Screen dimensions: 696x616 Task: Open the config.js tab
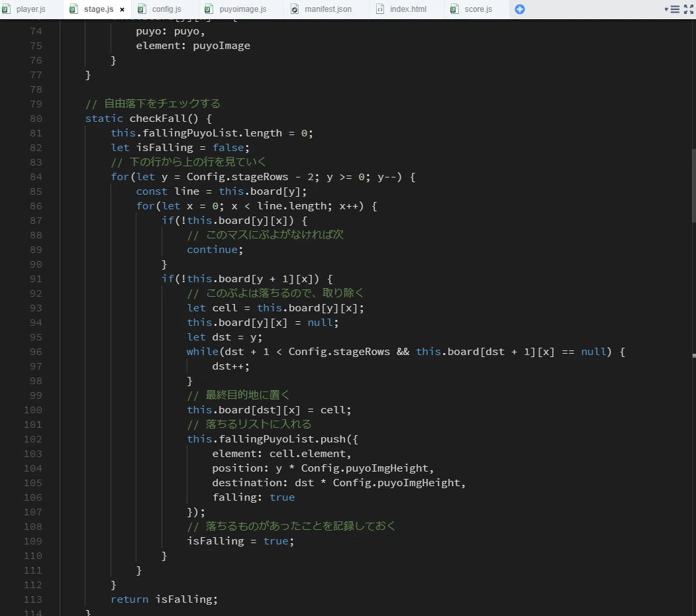pos(166,9)
